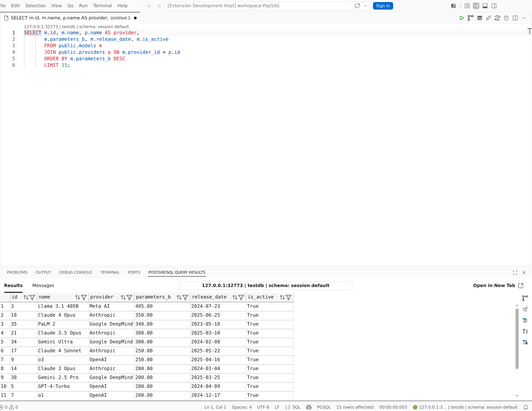Switch to the PORTS panel tab

134,272
